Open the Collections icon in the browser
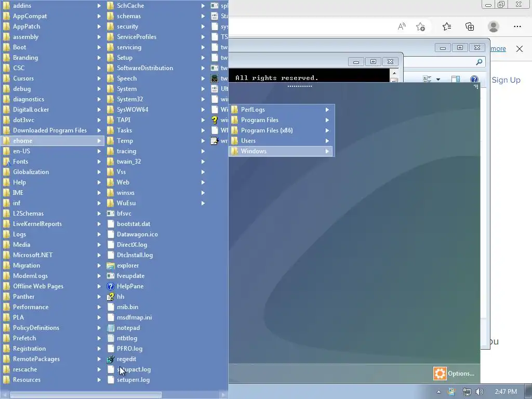Viewport: 532px width, 399px height. [x=470, y=26]
